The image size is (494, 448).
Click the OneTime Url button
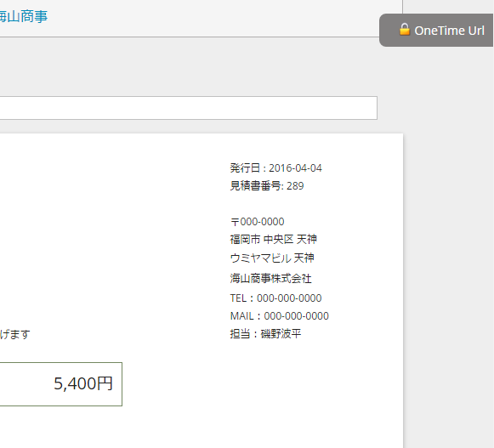436,31
